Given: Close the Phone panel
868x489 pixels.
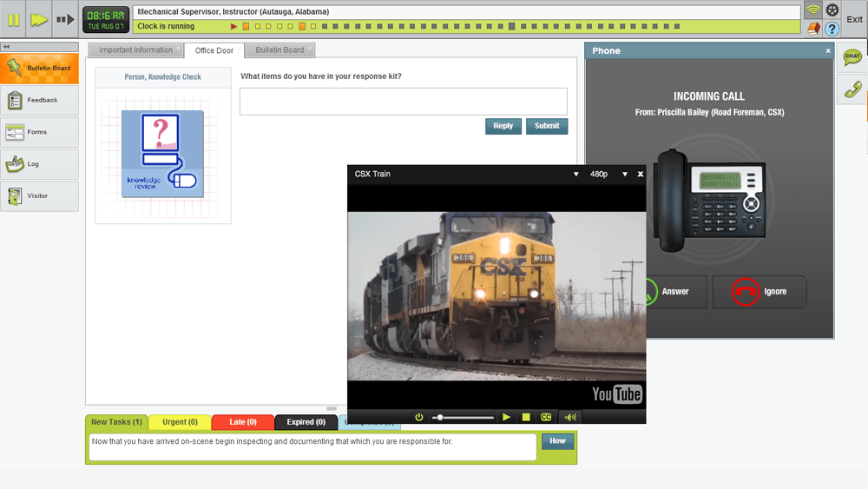Looking at the screenshot, I should click(x=828, y=51).
